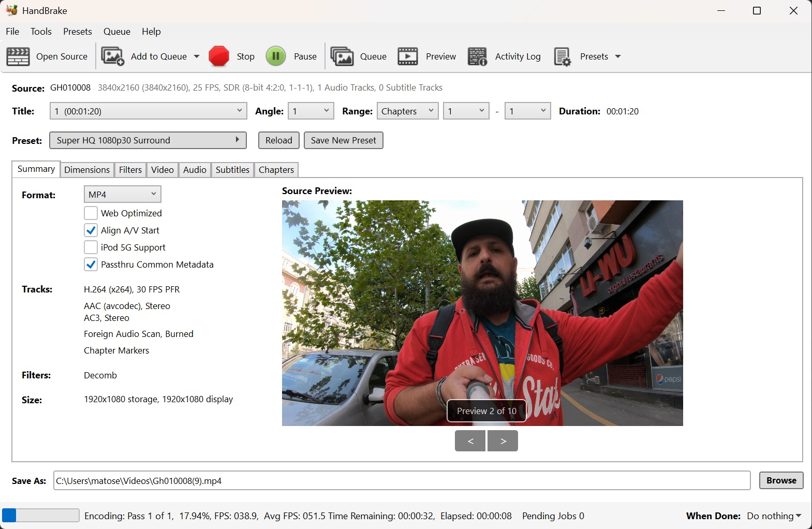Open the Tools menu
This screenshot has height=529, width=812.
pyautogui.click(x=41, y=32)
